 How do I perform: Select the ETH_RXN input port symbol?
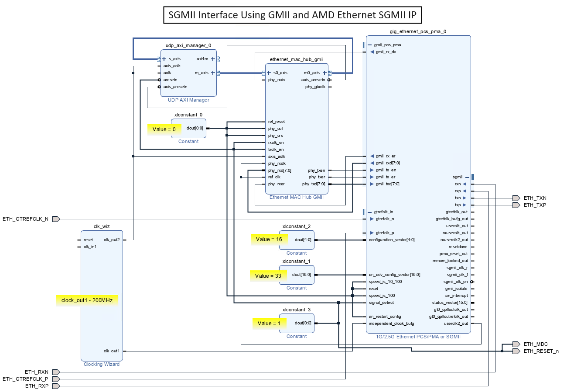[56, 372]
